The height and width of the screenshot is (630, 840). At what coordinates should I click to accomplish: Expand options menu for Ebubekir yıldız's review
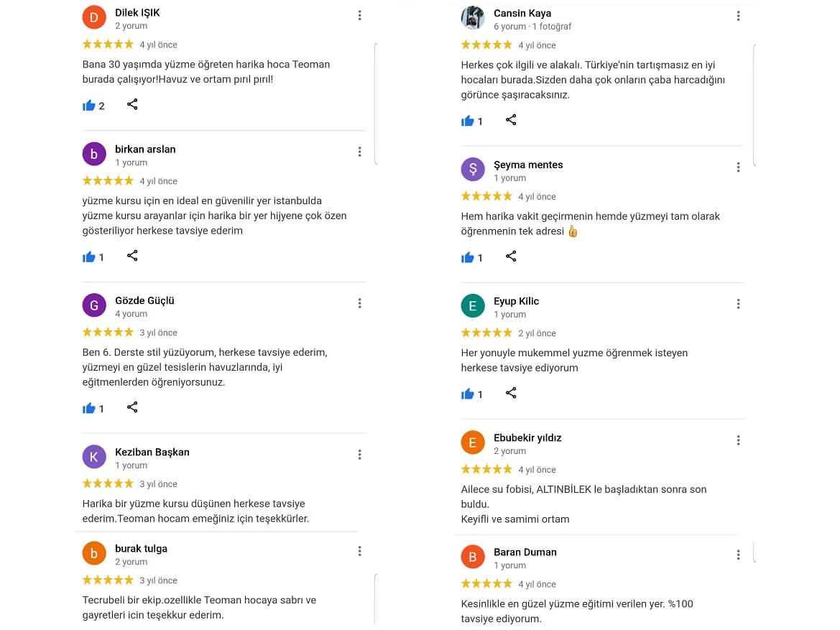[738, 440]
